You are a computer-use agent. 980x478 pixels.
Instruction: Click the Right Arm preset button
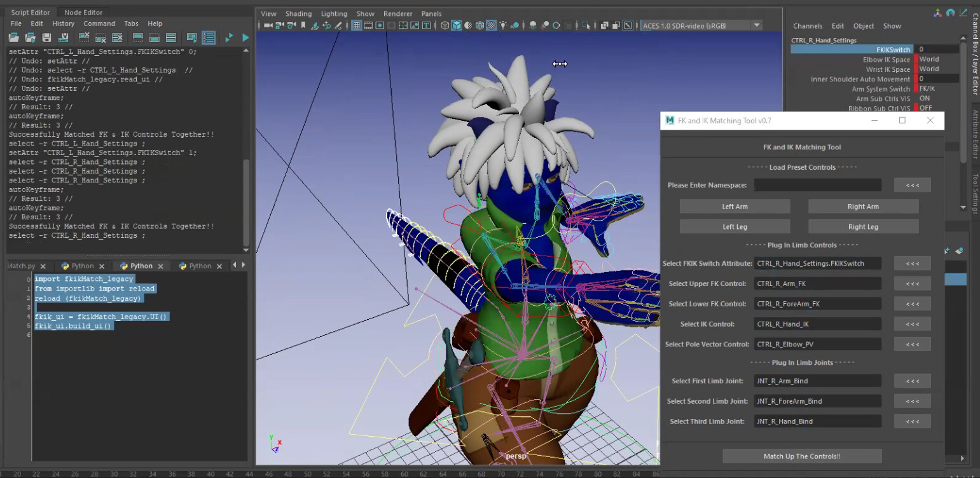pyautogui.click(x=863, y=206)
